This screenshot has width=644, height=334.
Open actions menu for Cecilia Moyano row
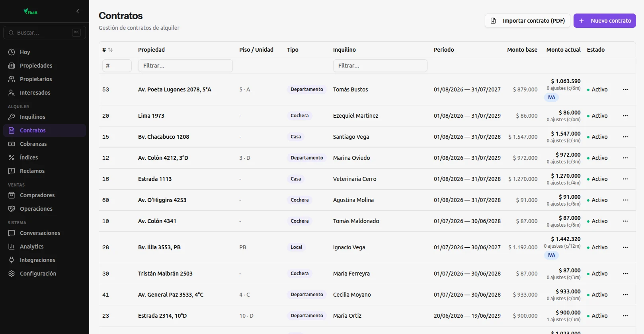coord(625,295)
